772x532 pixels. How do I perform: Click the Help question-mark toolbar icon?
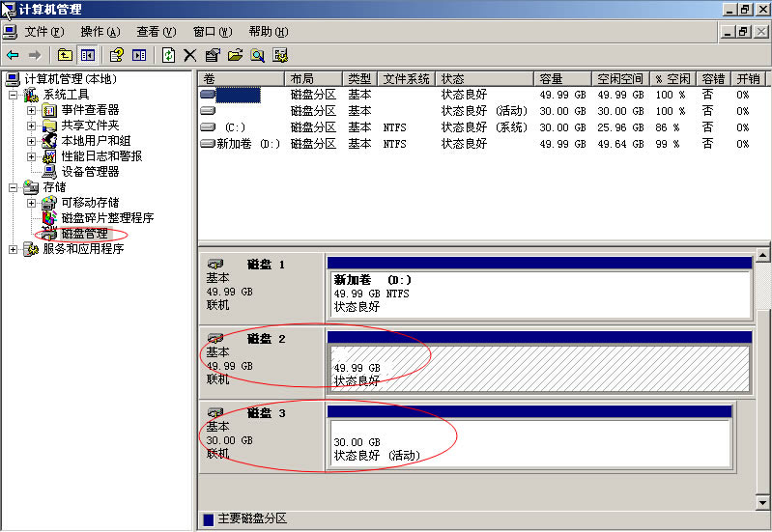pyautogui.click(x=116, y=55)
